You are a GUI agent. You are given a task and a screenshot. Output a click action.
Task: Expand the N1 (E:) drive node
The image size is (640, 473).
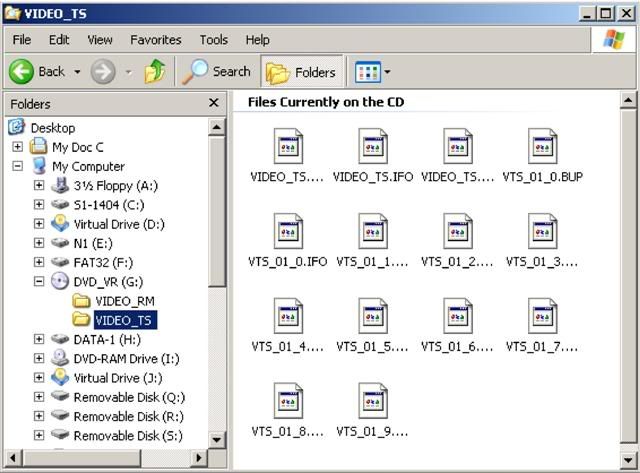tap(39, 243)
